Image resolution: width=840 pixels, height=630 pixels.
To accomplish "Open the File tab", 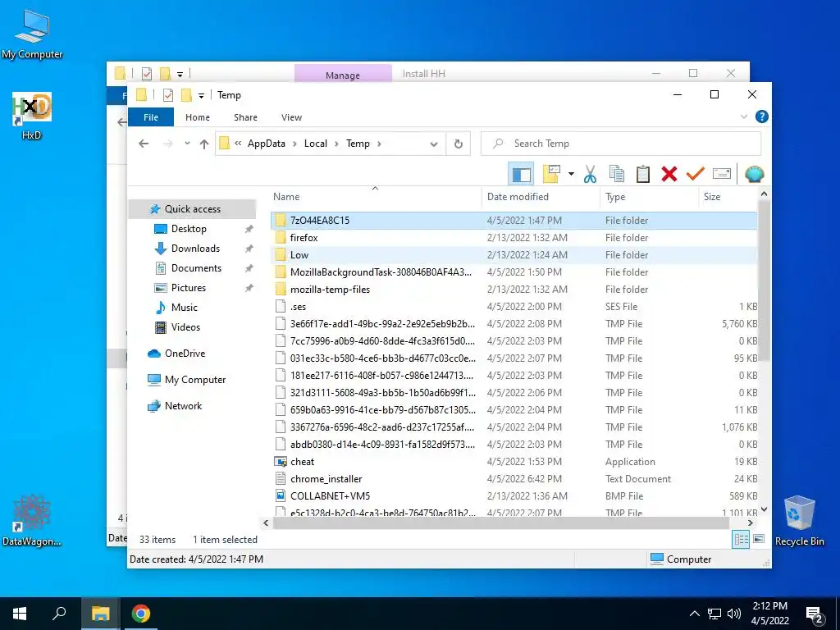I will (x=151, y=117).
